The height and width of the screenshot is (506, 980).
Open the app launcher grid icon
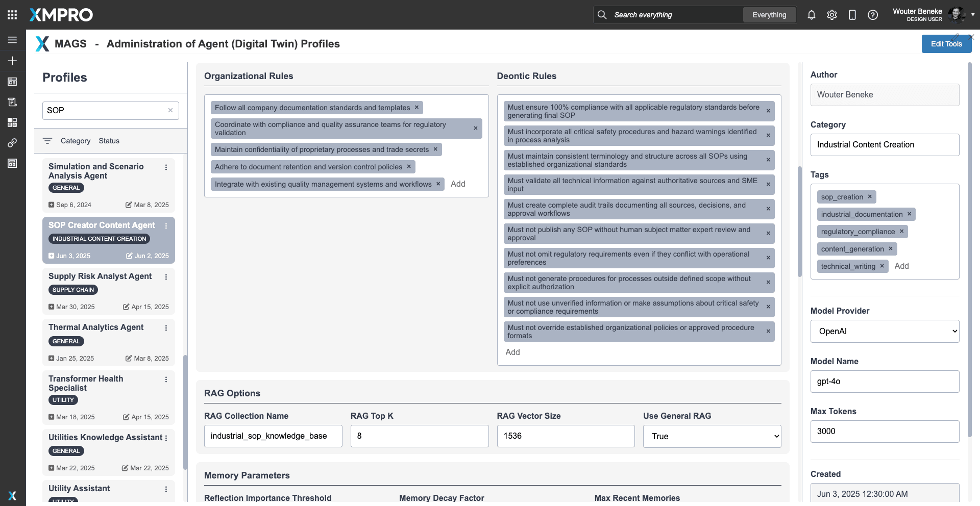pos(12,15)
